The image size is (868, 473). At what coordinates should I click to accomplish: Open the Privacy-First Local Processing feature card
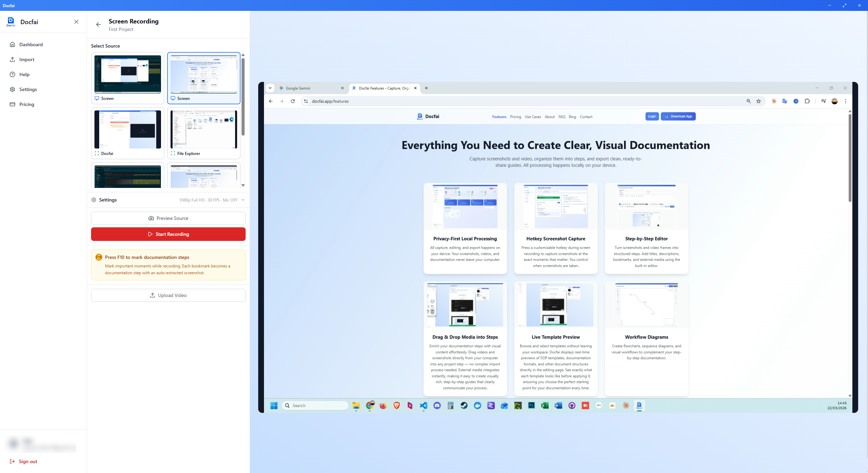pos(465,228)
